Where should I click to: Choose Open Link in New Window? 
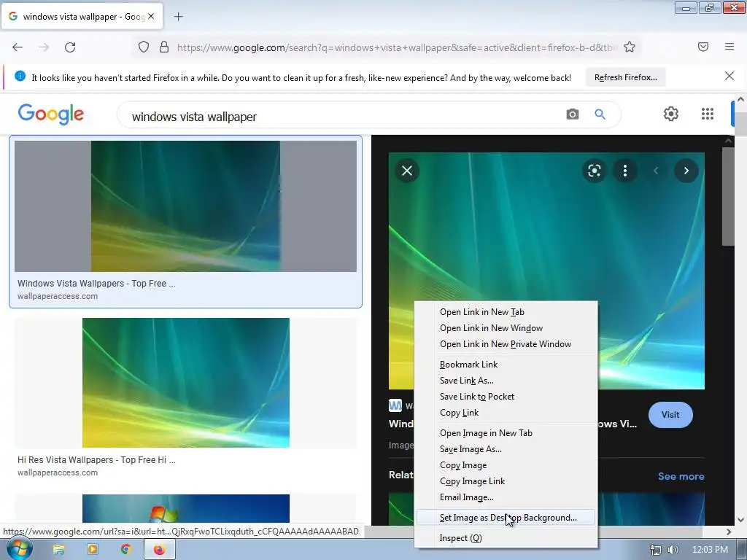(x=506, y=328)
